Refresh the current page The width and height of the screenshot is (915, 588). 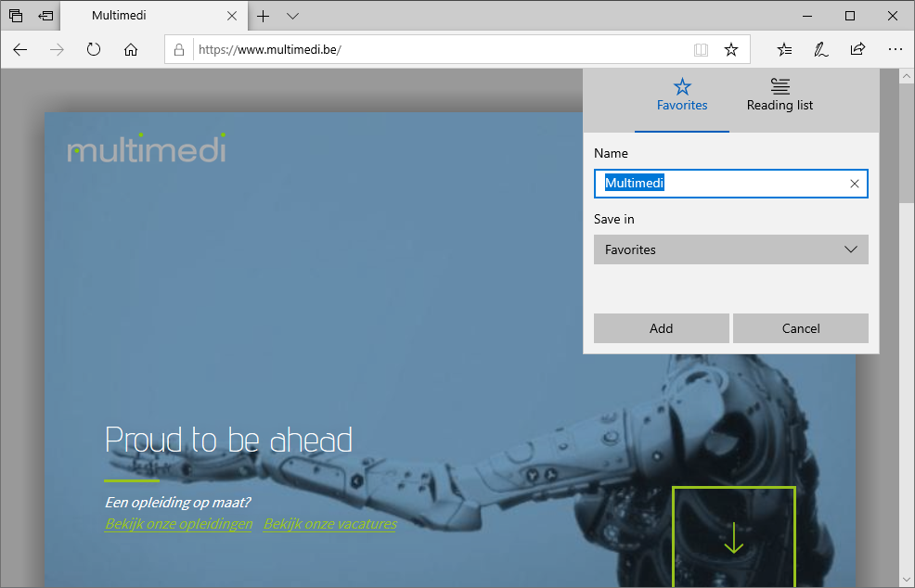click(94, 49)
